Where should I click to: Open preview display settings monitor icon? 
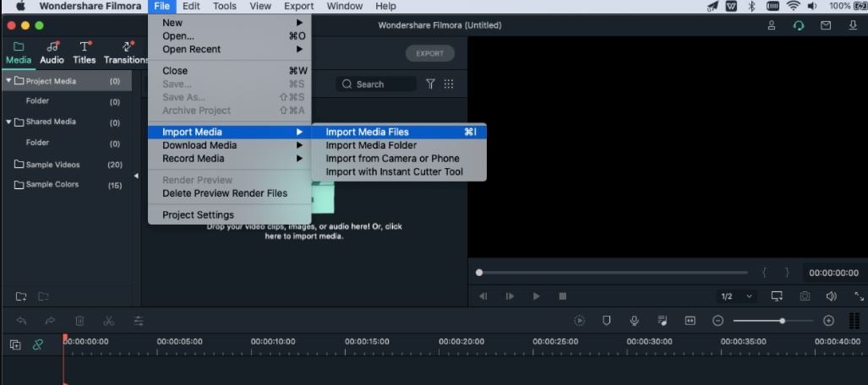[x=778, y=296]
